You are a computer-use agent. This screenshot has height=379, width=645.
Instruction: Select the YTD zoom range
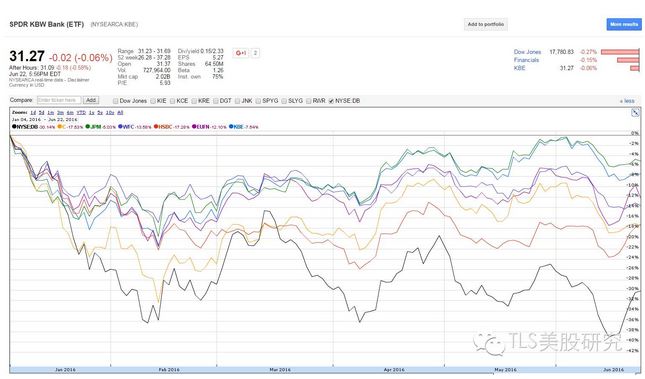[81, 112]
